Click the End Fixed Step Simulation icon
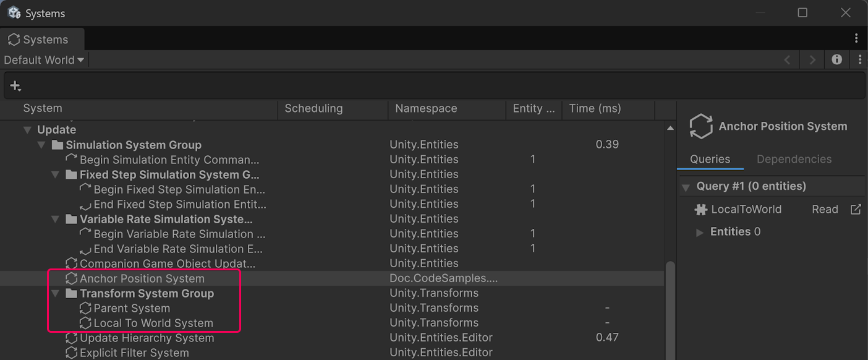Screen dimensions: 868x360 coord(85,204)
